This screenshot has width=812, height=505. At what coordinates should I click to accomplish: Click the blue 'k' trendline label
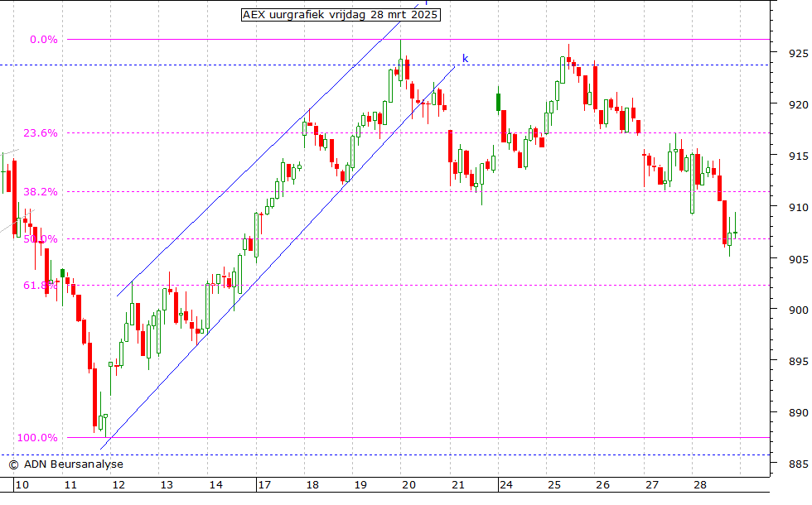(465, 59)
